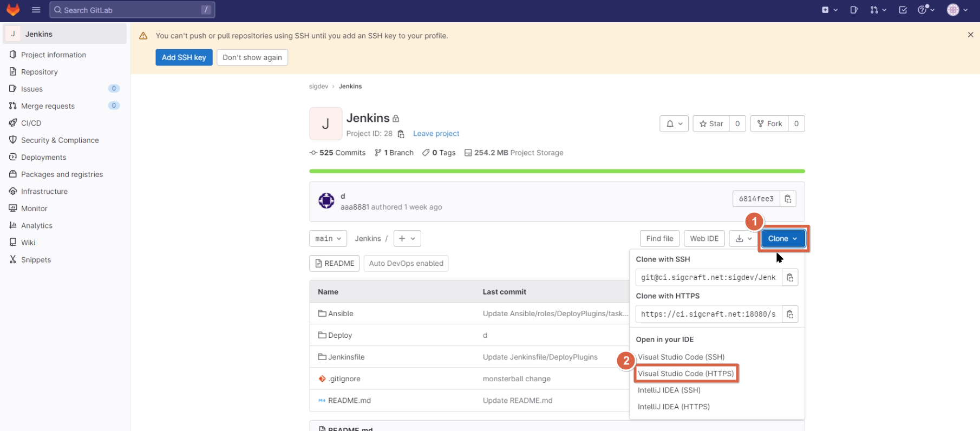
Task: Open the plus add-file dropdown
Action: point(407,238)
